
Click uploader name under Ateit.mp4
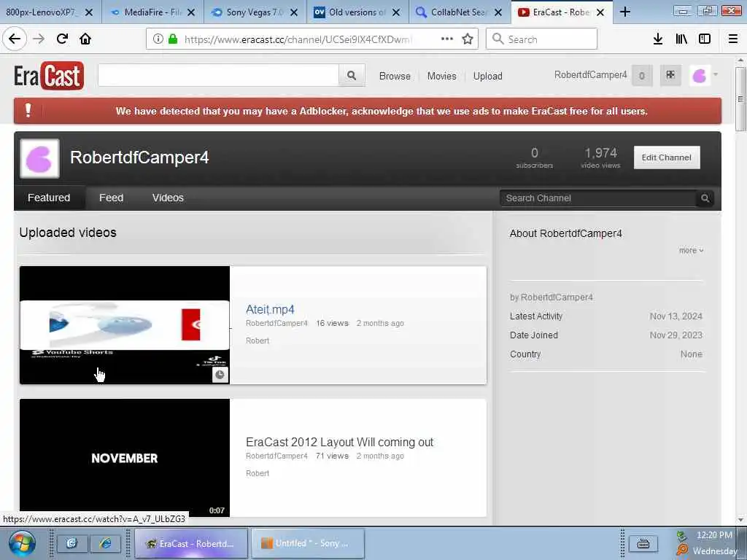coord(276,323)
